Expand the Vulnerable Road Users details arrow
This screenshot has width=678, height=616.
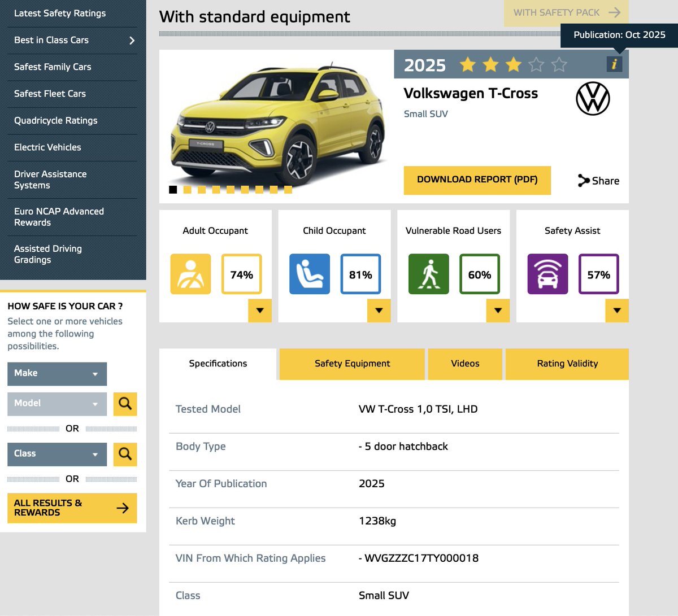click(498, 311)
